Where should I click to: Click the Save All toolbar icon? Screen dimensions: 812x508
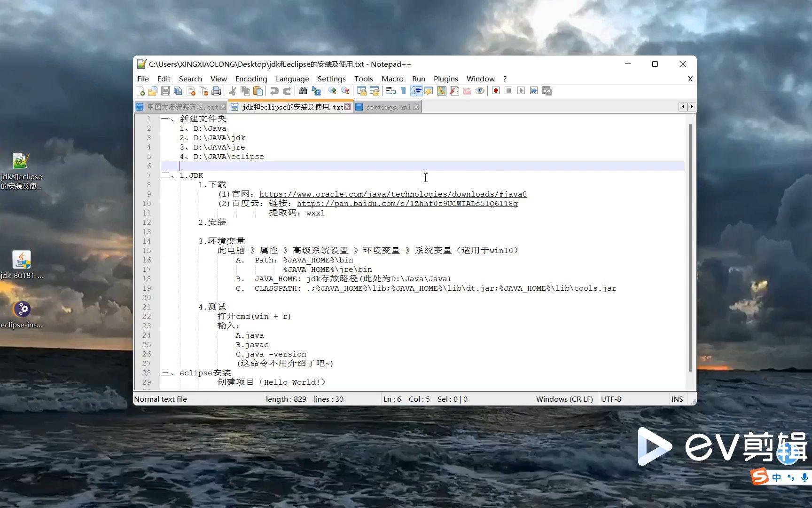178,91
